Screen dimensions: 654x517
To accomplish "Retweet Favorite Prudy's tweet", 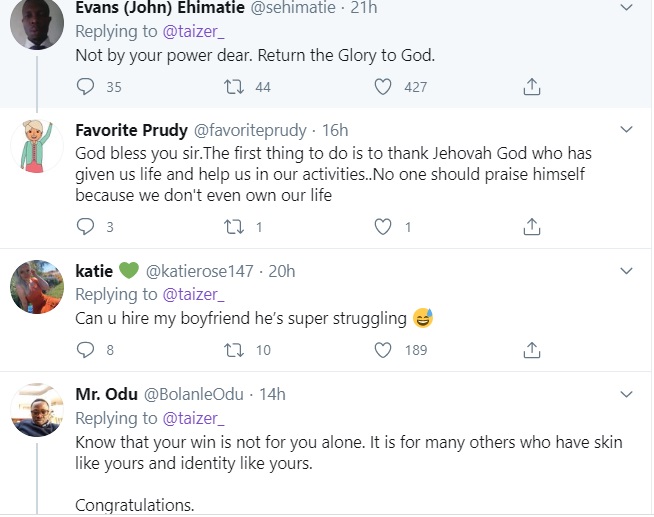I will pyautogui.click(x=234, y=227).
